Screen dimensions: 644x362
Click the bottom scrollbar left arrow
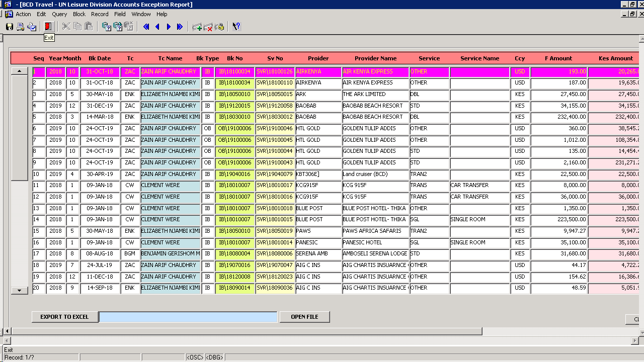click(7, 331)
